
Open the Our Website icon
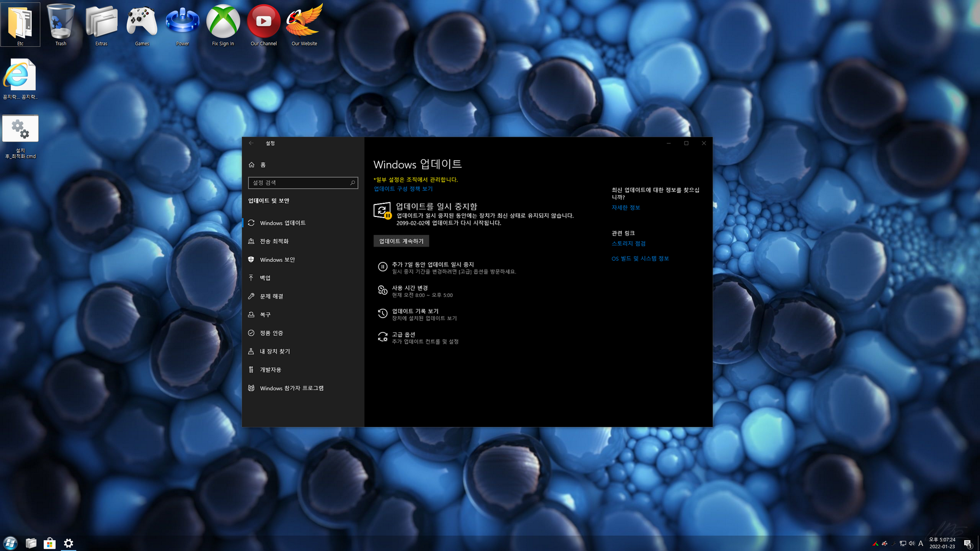(x=304, y=25)
